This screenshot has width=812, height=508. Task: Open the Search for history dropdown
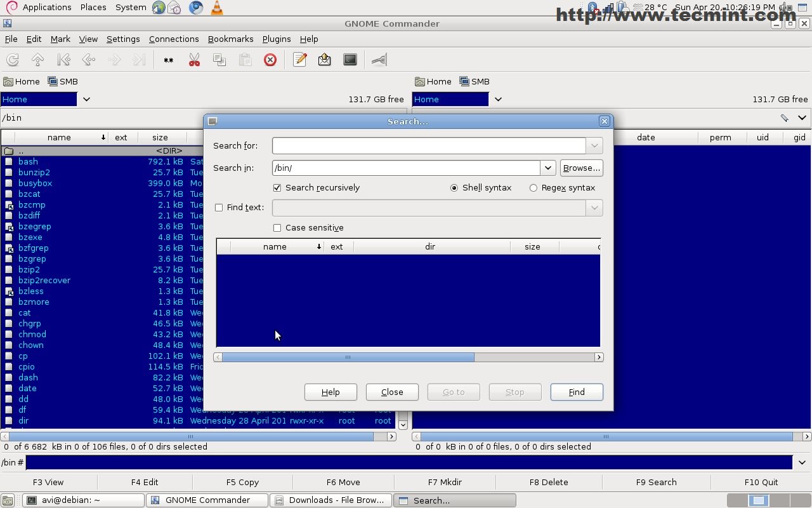point(594,146)
